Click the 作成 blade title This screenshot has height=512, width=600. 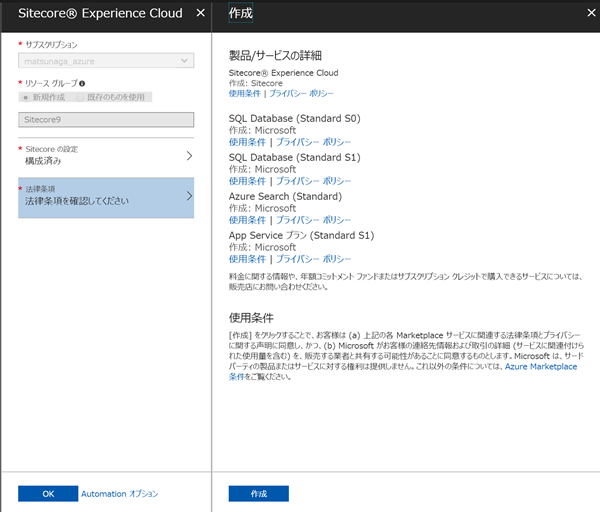click(x=241, y=13)
